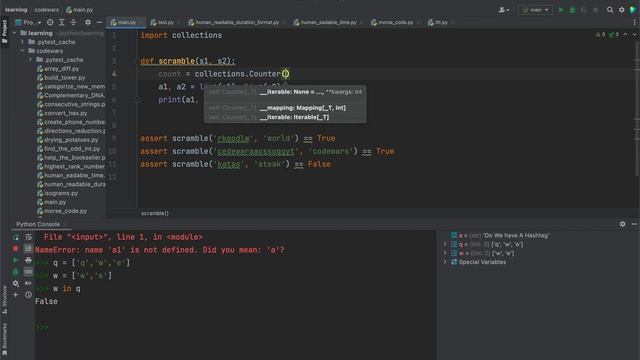Expand Special Variables node
Image resolution: width=640 pixels, height=360 pixels.
point(445,262)
